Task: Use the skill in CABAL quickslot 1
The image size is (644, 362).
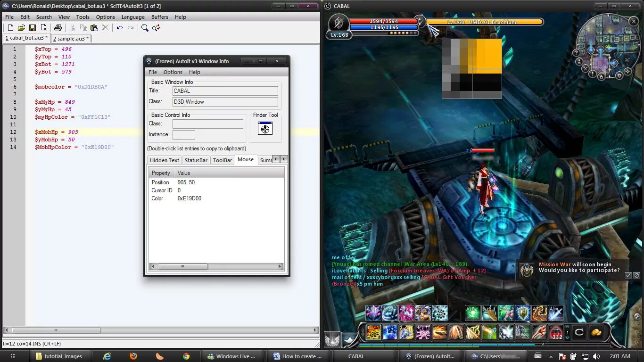Action: pos(373,332)
